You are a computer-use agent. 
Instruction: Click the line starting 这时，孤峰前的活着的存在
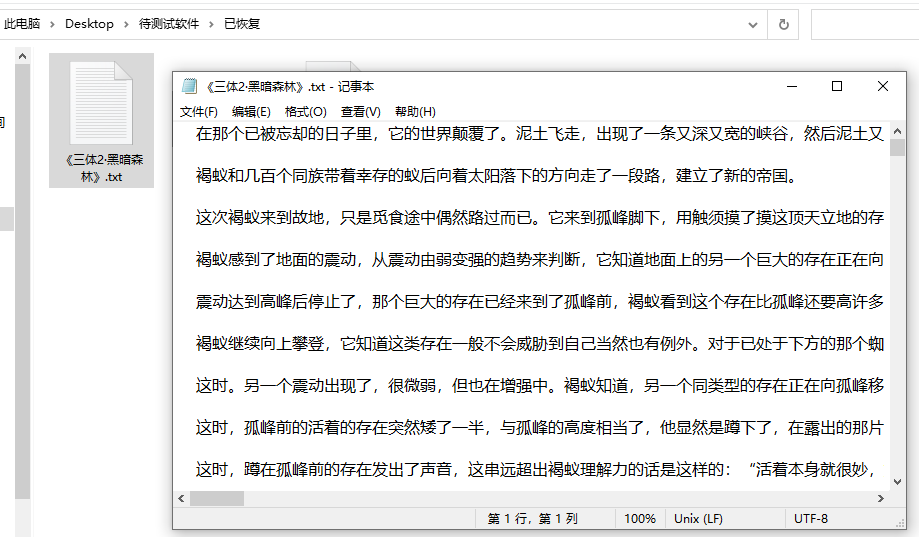(539, 428)
